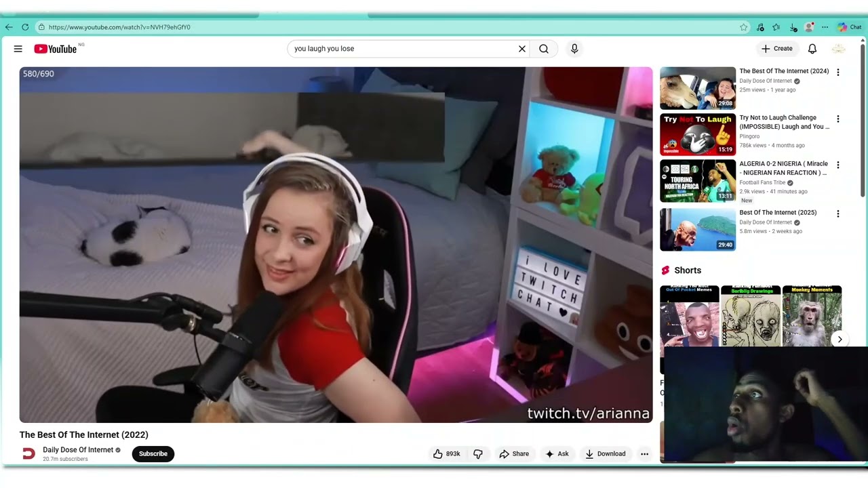Open the browser downloads icon
The height and width of the screenshot is (488, 868).
click(x=793, y=27)
